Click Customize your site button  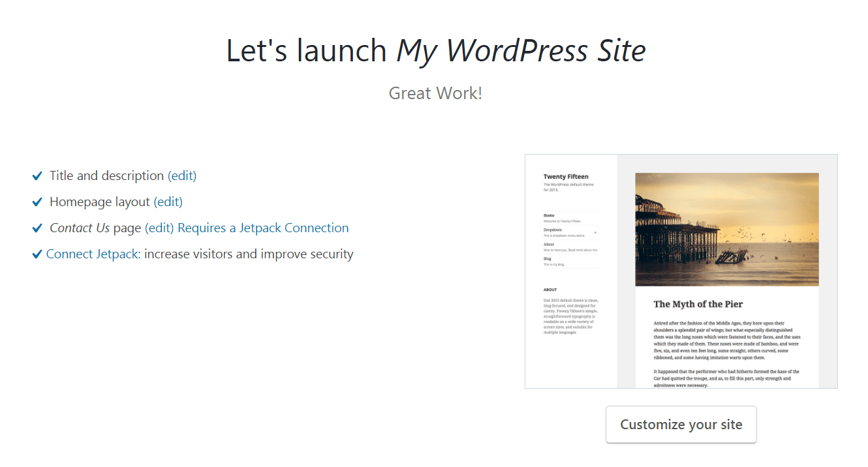tap(681, 425)
